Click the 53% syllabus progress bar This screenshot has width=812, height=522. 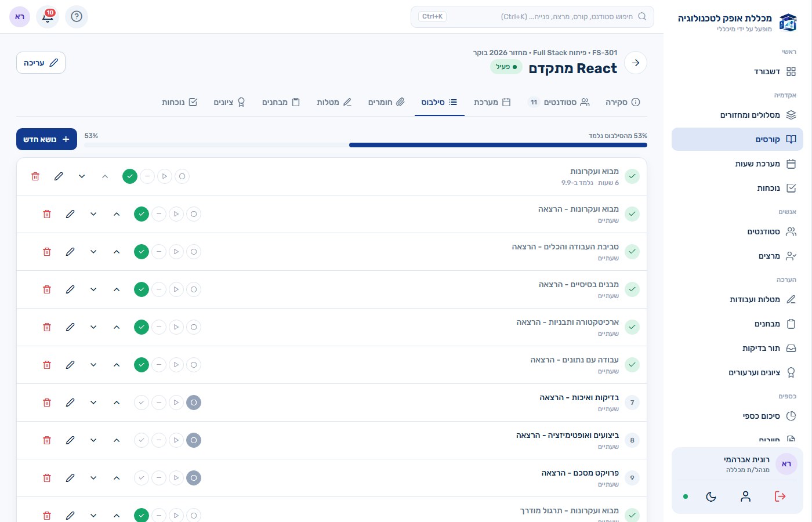click(x=366, y=145)
